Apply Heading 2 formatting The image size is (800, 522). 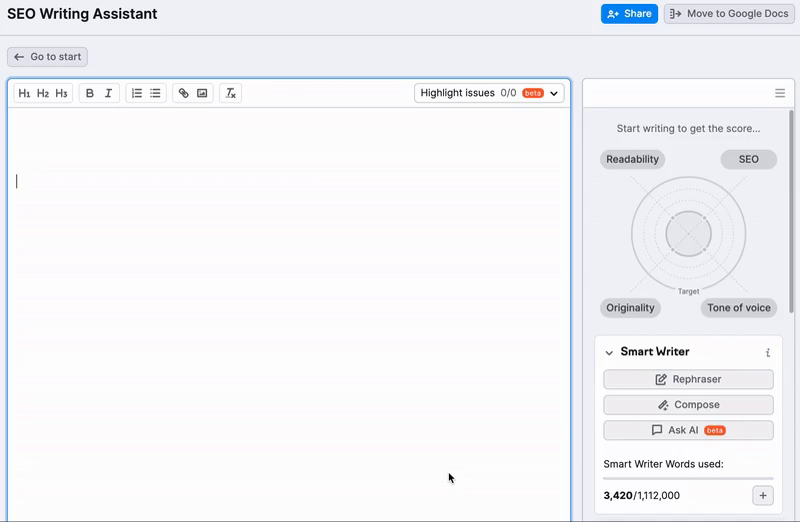(x=43, y=93)
